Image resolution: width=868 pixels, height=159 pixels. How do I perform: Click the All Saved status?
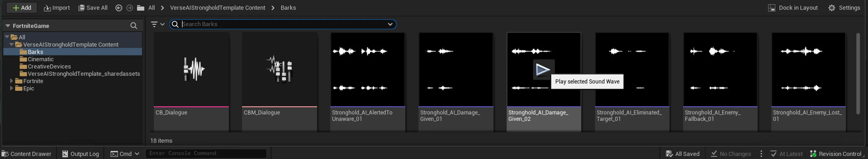(683, 154)
